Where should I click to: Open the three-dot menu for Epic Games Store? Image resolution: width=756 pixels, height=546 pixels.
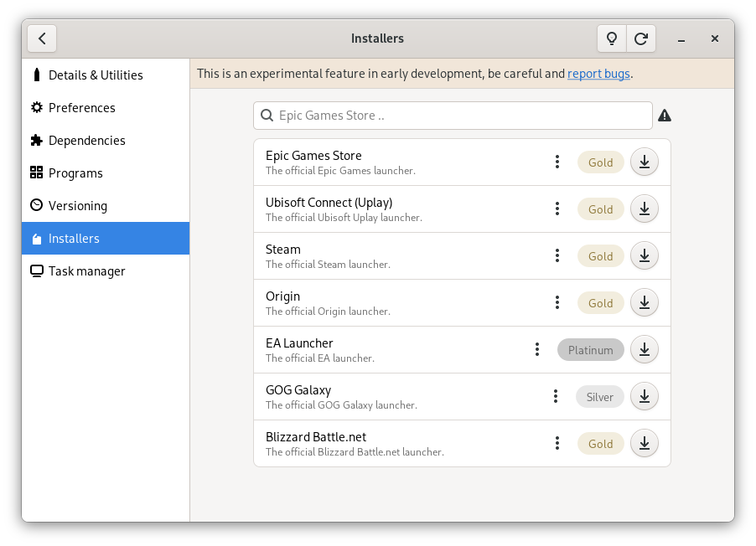[557, 162]
